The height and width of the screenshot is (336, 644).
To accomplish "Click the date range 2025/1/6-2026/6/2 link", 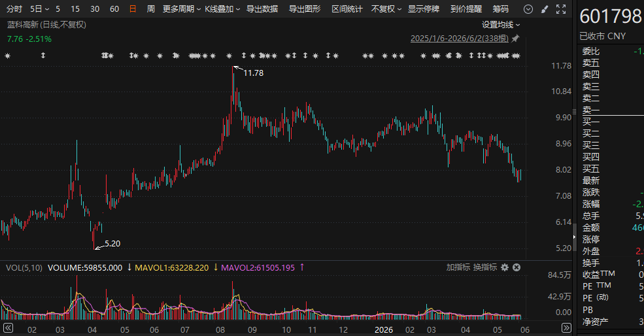I will [460, 38].
